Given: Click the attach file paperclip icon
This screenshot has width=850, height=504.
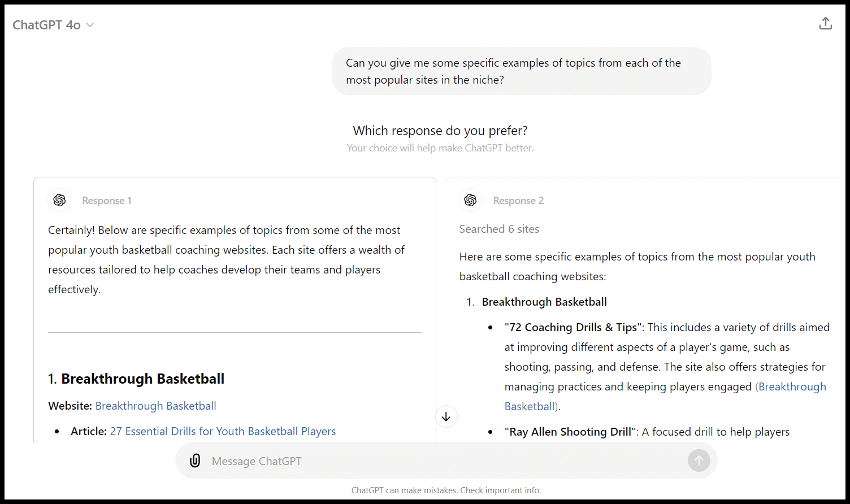Looking at the screenshot, I should [195, 460].
